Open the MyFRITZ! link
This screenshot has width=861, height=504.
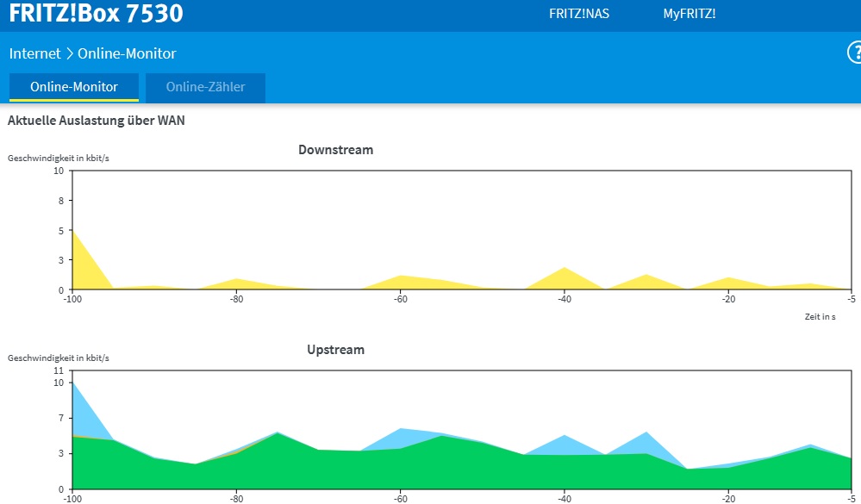click(x=689, y=14)
